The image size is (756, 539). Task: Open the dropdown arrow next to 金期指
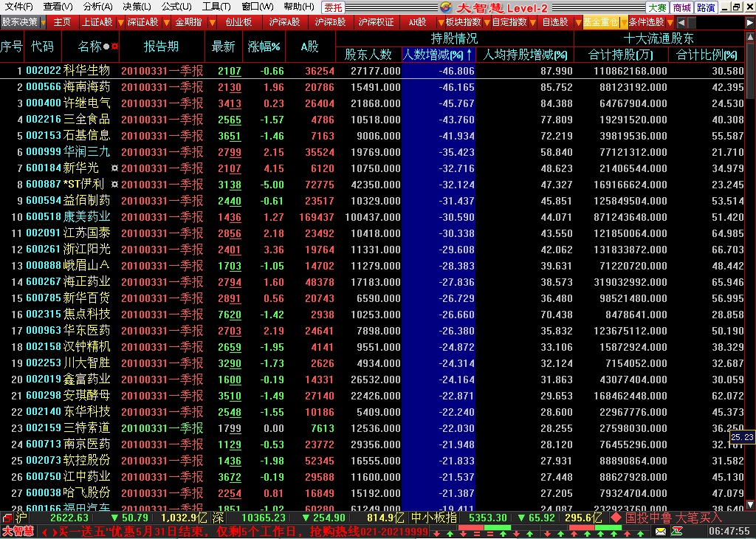pos(212,23)
